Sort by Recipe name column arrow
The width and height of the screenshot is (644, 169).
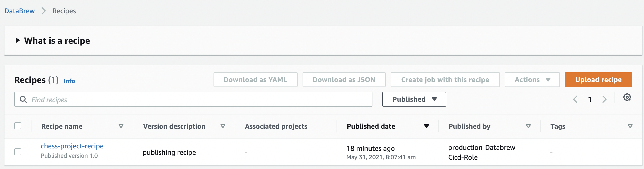[x=121, y=126]
